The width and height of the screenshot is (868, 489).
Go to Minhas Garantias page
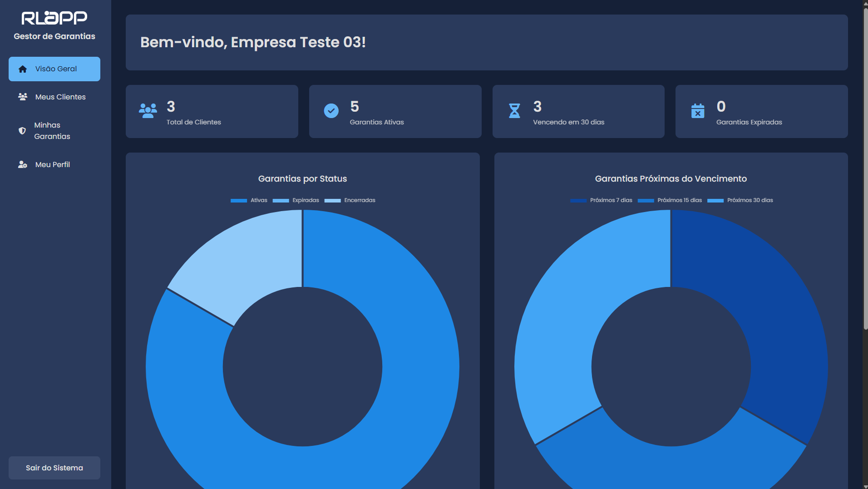pyautogui.click(x=52, y=131)
